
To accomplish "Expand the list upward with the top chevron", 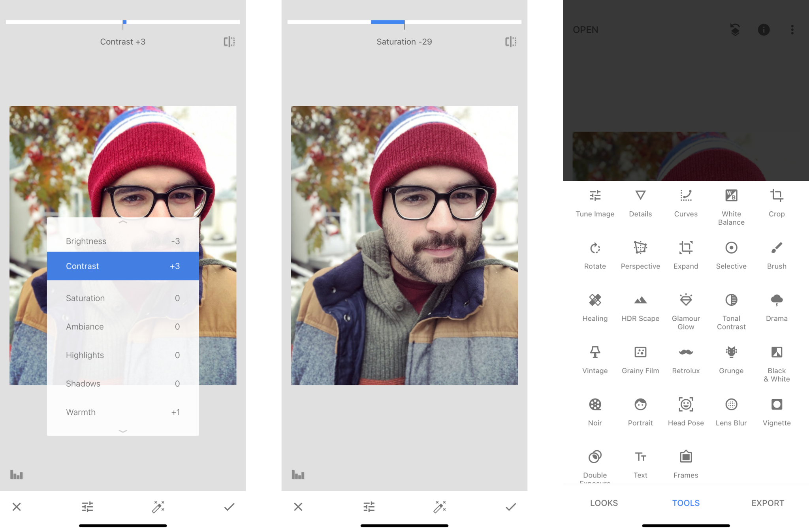I will [123, 222].
